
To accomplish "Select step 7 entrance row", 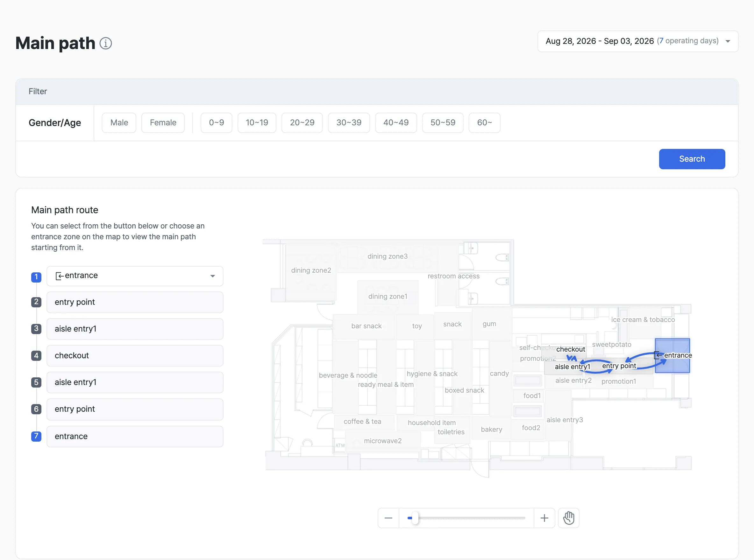I will point(135,436).
